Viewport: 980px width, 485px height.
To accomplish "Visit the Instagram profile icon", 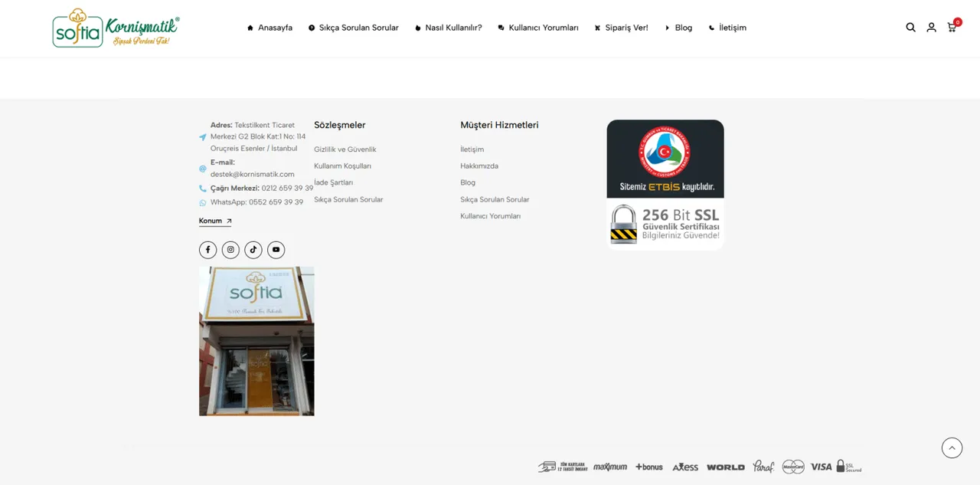I will [x=230, y=250].
